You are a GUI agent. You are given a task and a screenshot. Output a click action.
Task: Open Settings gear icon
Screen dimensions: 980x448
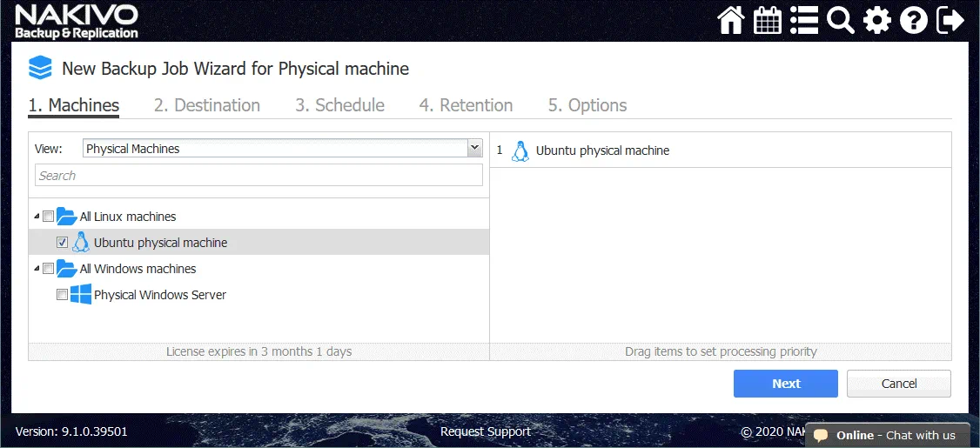(876, 20)
